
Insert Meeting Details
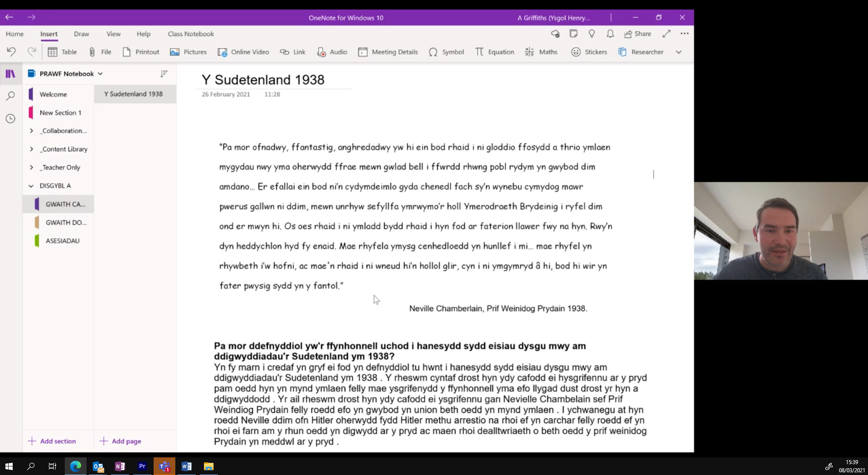tap(388, 52)
